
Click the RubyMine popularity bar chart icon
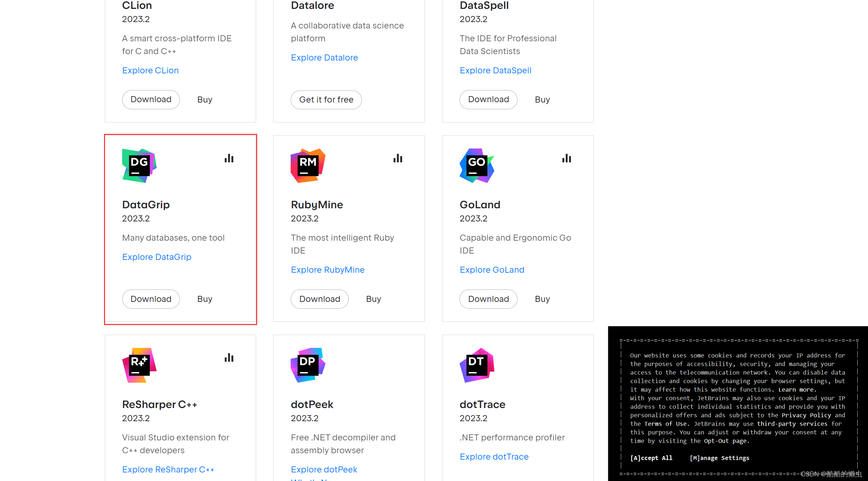tap(397, 158)
